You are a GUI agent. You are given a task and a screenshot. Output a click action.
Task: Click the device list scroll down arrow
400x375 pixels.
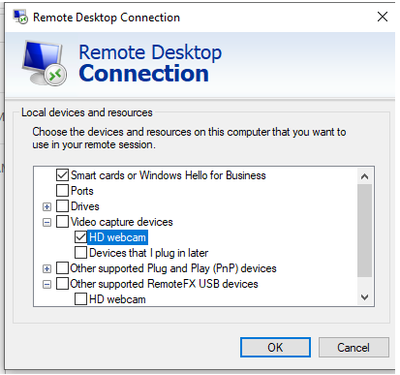tap(365, 297)
